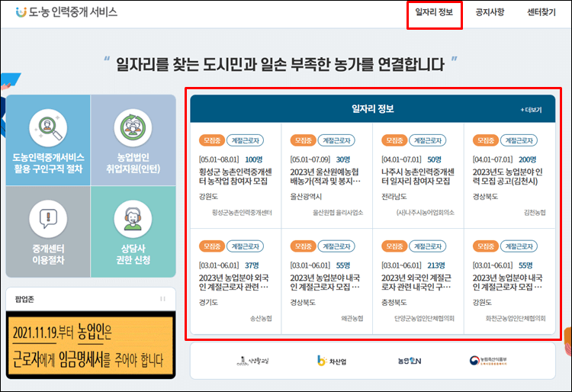Click the 화천군농업인단체협의회 organization name

516,318
